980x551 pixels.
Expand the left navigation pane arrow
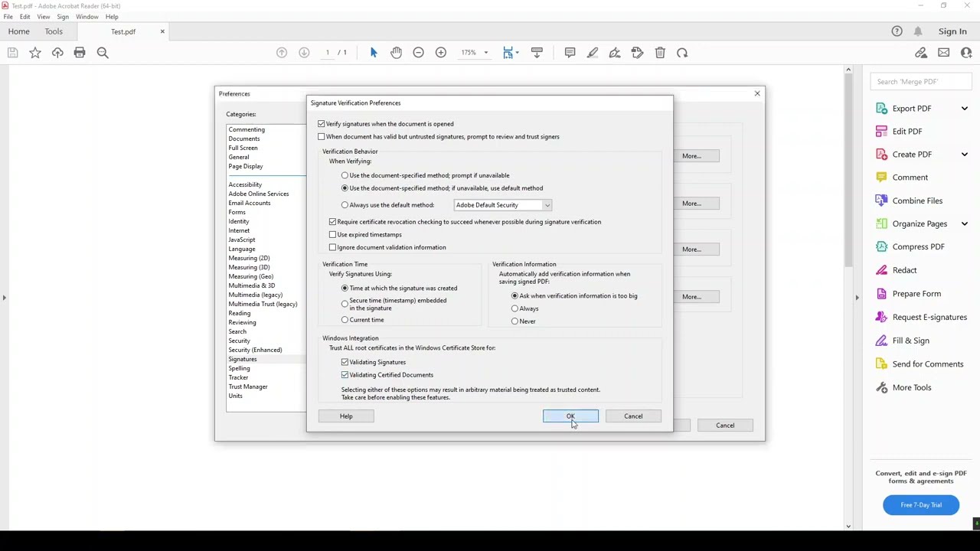(x=4, y=297)
